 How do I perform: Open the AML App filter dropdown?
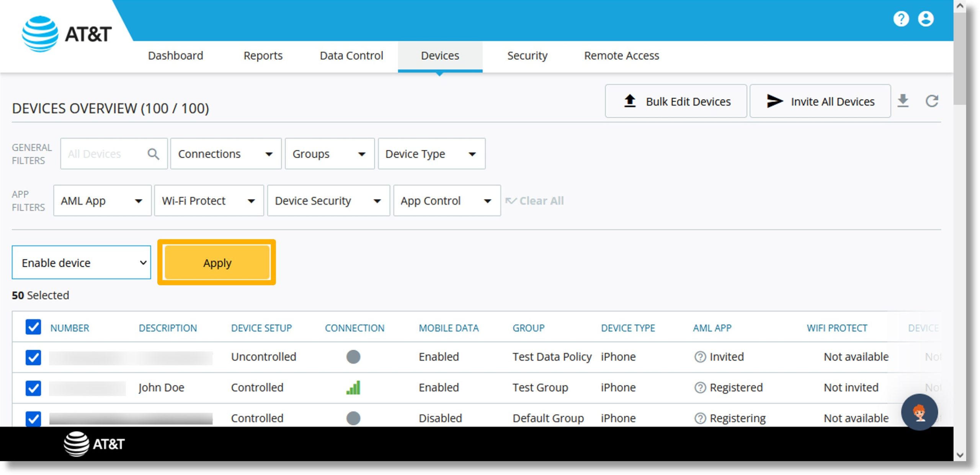(102, 201)
